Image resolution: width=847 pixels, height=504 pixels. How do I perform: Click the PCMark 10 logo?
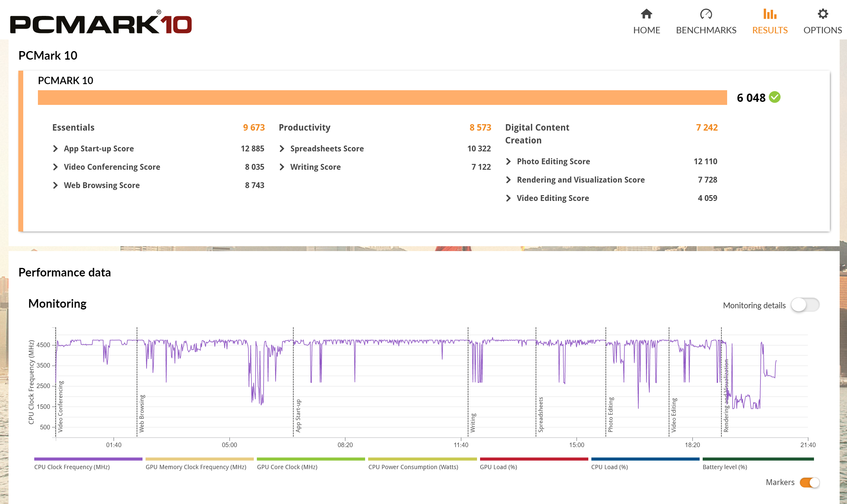click(101, 22)
